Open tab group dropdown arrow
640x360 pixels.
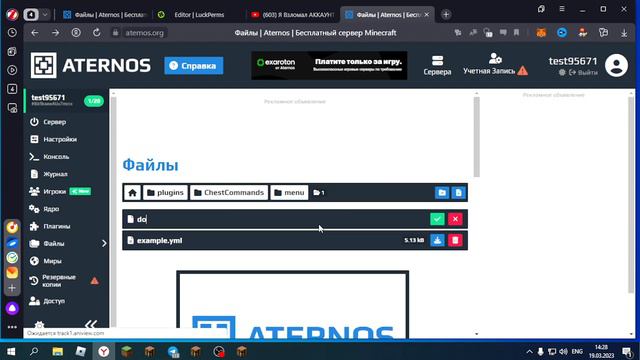(x=45, y=15)
